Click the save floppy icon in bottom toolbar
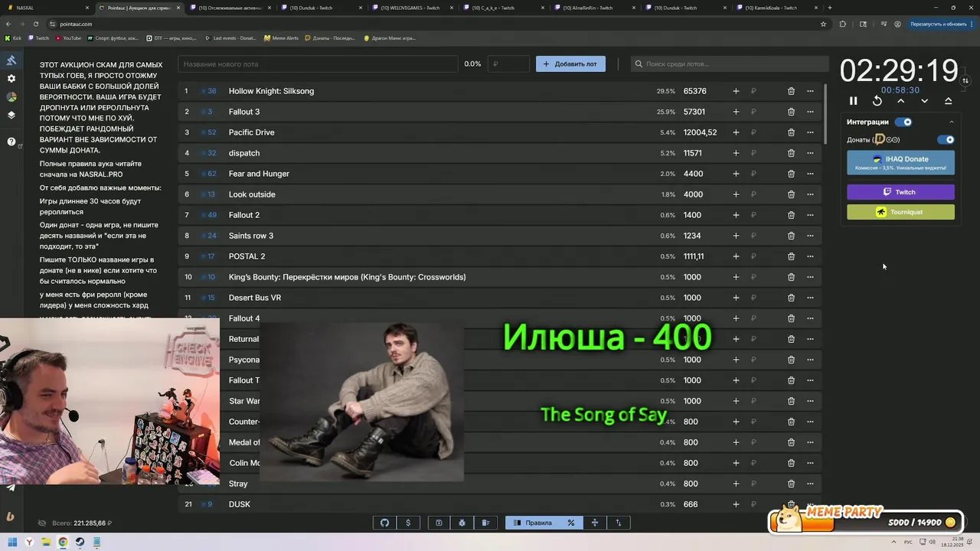The image size is (980, 551). click(x=439, y=523)
